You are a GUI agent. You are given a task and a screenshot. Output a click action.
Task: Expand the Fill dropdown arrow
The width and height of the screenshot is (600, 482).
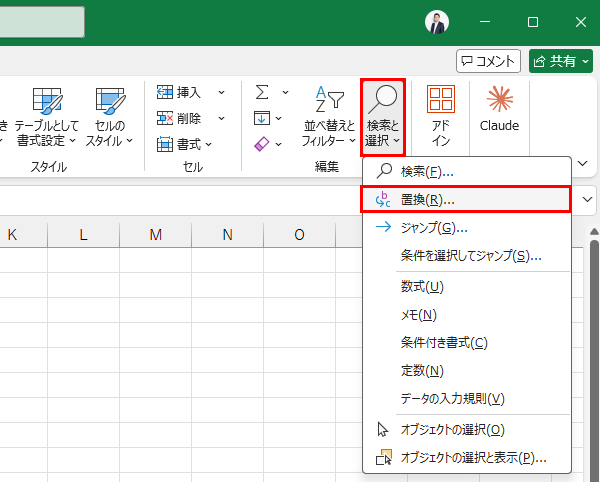[x=278, y=118]
